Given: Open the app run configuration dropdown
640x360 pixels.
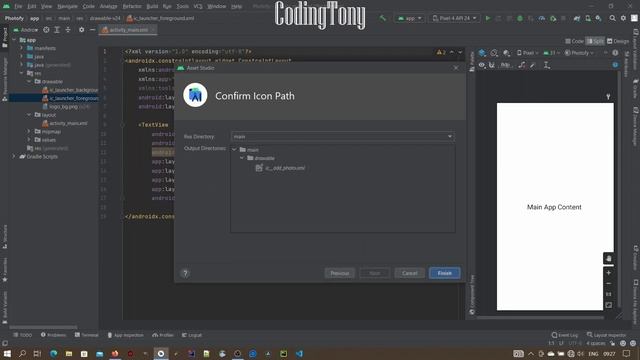Looking at the screenshot, I should (x=409, y=18).
